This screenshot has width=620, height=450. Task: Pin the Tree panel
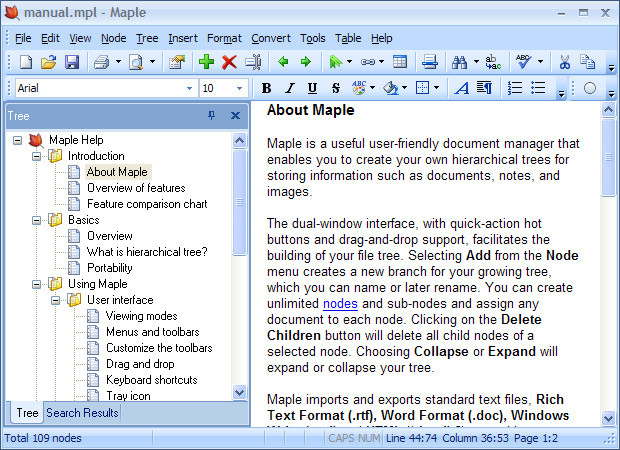(212, 115)
